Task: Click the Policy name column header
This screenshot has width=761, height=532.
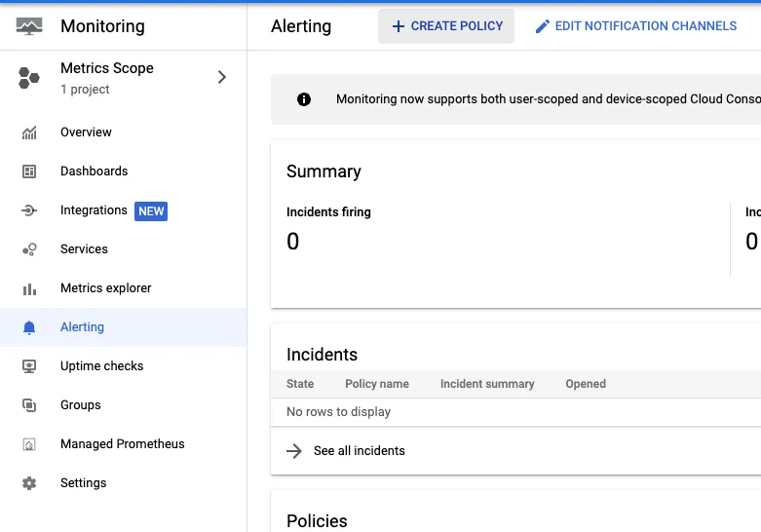Action: 376,384
